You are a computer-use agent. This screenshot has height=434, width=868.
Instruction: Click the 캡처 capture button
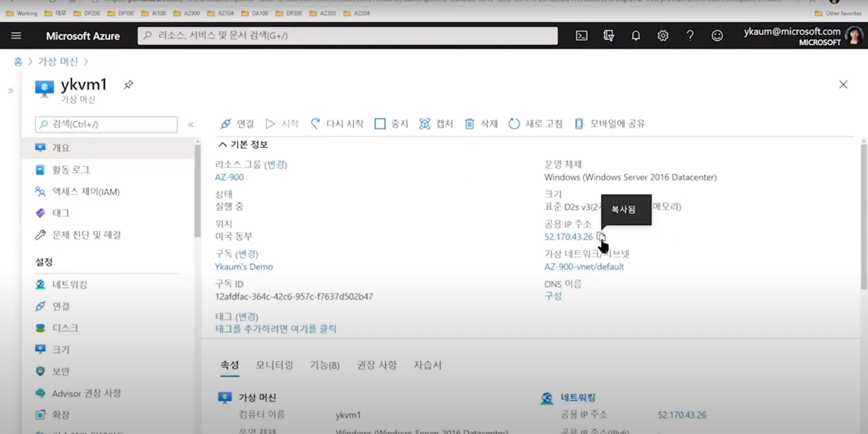436,123
